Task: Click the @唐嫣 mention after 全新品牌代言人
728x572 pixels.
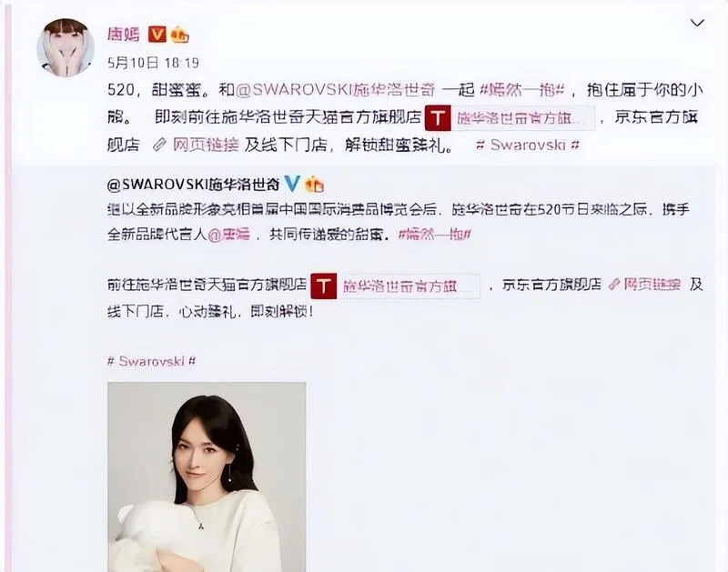Action: pos(228,235)
